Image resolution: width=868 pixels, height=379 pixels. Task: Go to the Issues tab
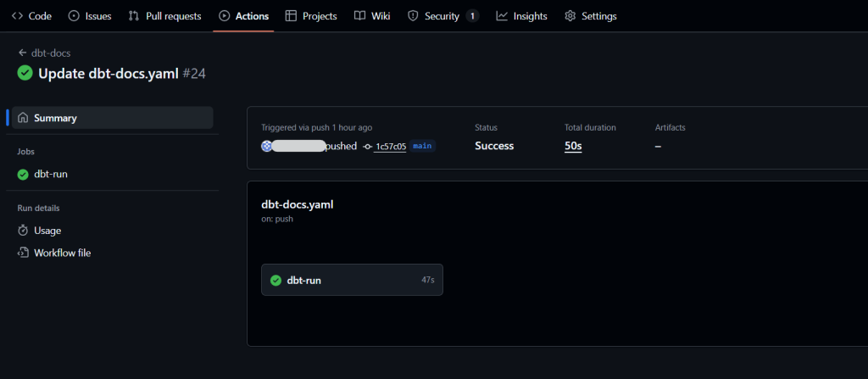[90, 16]
